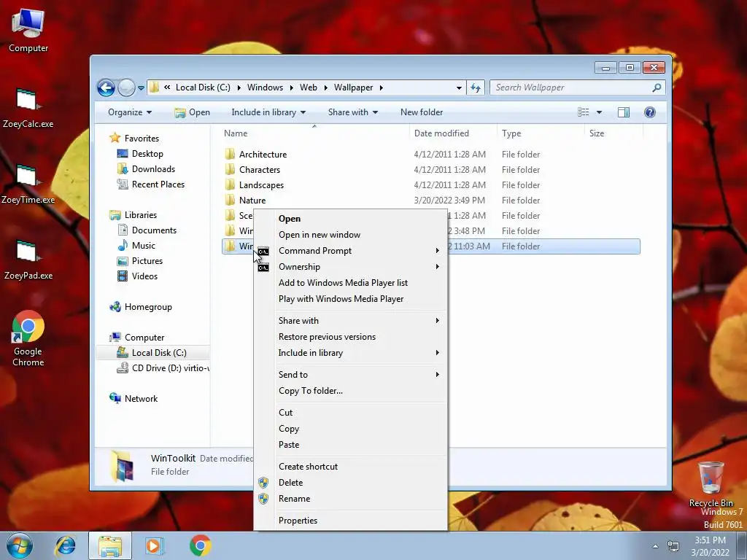Image resolution: width=747 pixels, height=560 pixels.
Task: Click Web in the address breadcrumb
Action: click(309, 87)
